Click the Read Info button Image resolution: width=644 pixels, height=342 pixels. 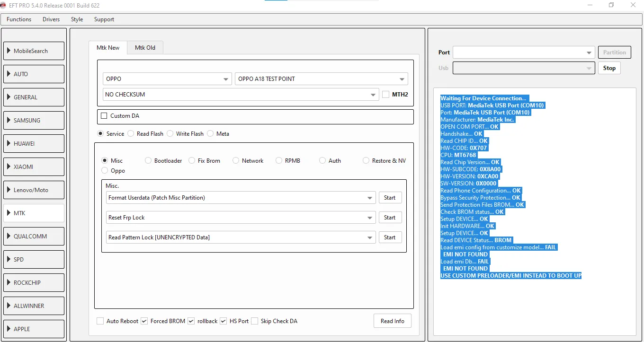tap(392, 321)
